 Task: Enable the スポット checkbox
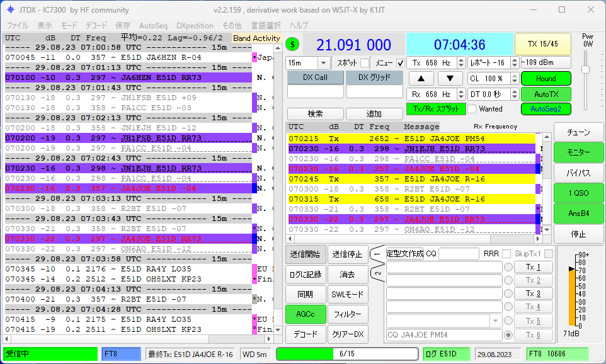[364, 63]
